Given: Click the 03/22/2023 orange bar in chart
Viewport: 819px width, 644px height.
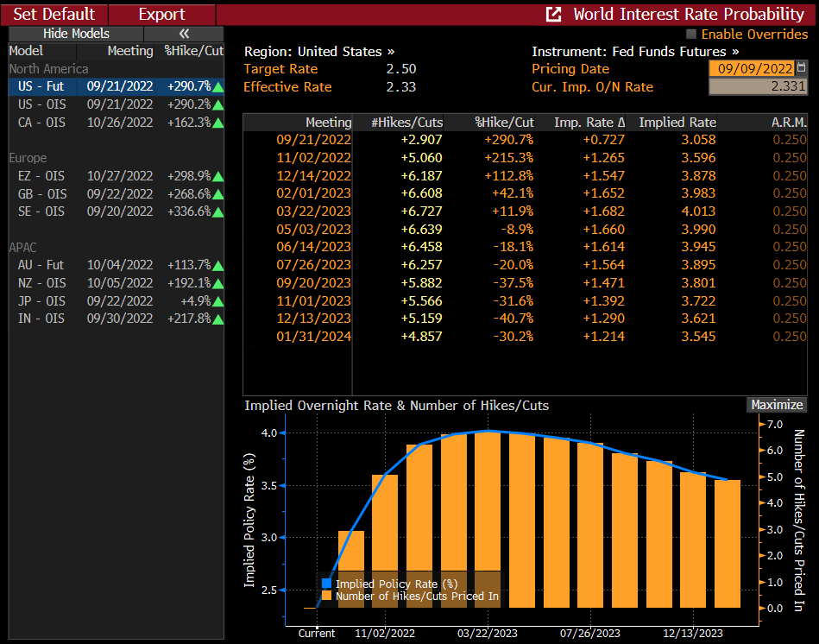Looking at the screenshot, I should (x=488, y=518).
